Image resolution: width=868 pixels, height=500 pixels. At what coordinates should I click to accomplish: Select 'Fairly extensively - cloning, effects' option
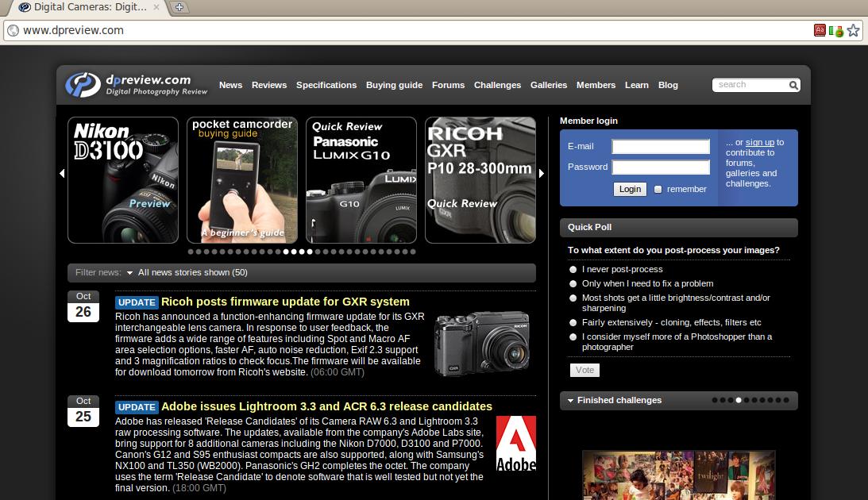[573, 322]
